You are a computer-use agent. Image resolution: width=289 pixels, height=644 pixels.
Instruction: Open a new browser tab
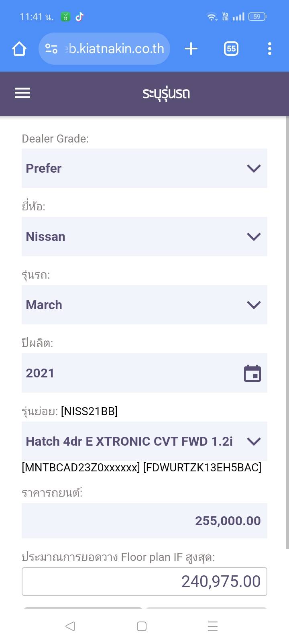(x=191, y=49)
